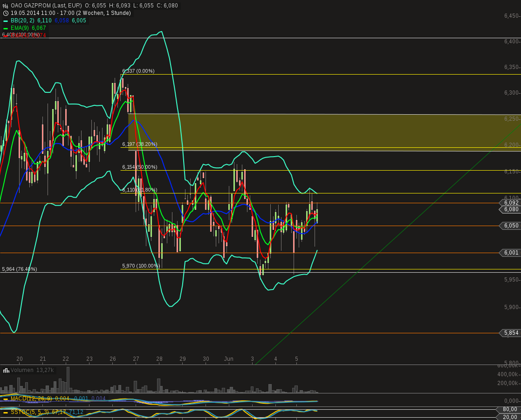Click the 5,854 price level tag
This screenshot has height=420, width=521.
pyautogui.click(x=510, y=333)
